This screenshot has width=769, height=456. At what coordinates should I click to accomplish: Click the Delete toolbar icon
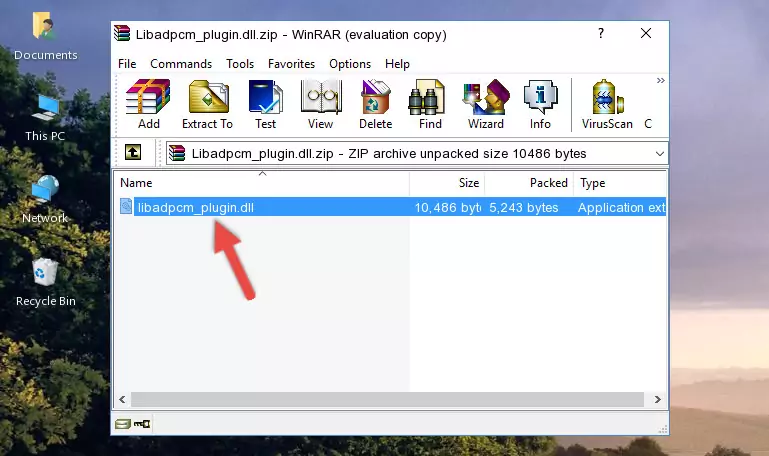[x=376, y=104]
